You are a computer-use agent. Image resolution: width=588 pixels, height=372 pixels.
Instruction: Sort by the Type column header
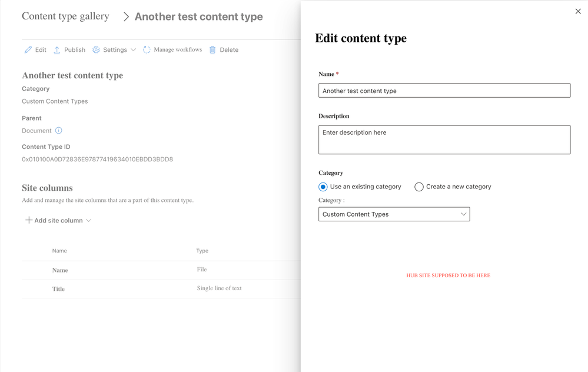pos(202,251)
